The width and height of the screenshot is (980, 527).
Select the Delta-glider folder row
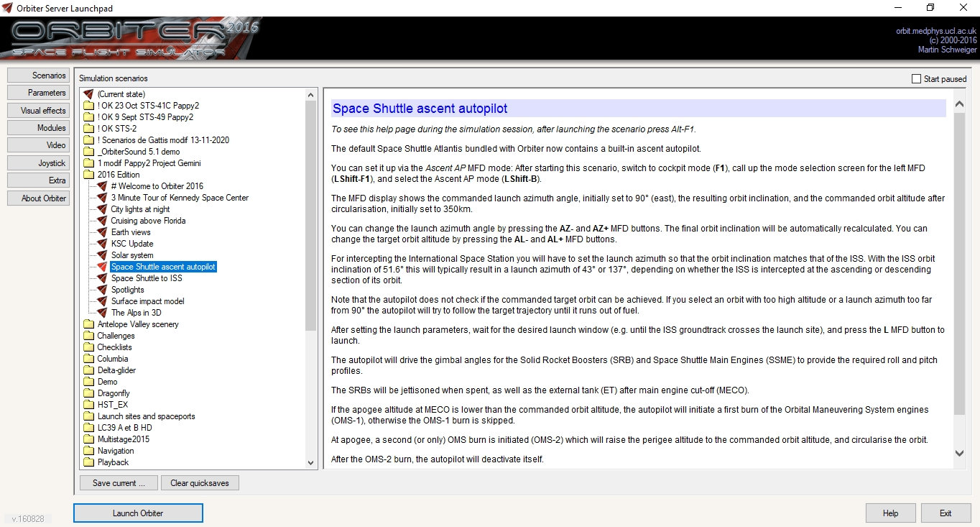(116, 370)
